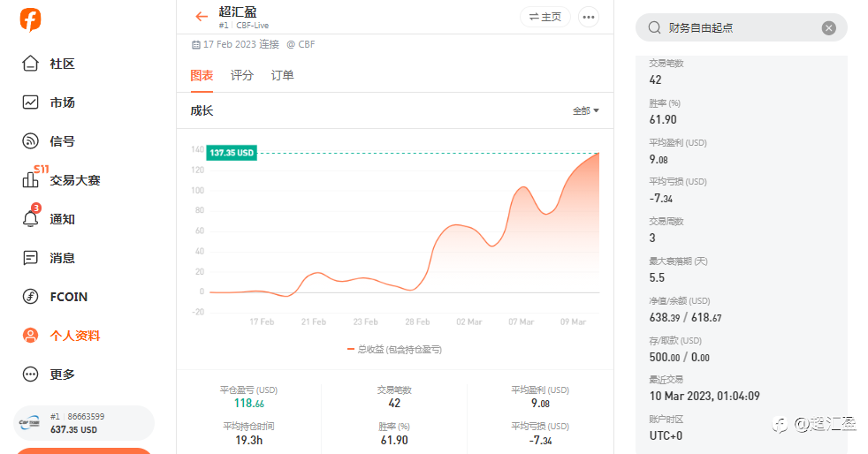Click the calendar icon beside 17 Feb 2023
This screenshot has height=454, width=868.
coord(196,45)
